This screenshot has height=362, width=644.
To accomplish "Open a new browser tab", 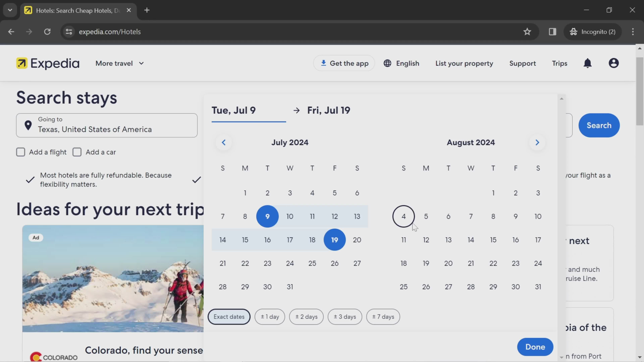I will pos(147,10).
